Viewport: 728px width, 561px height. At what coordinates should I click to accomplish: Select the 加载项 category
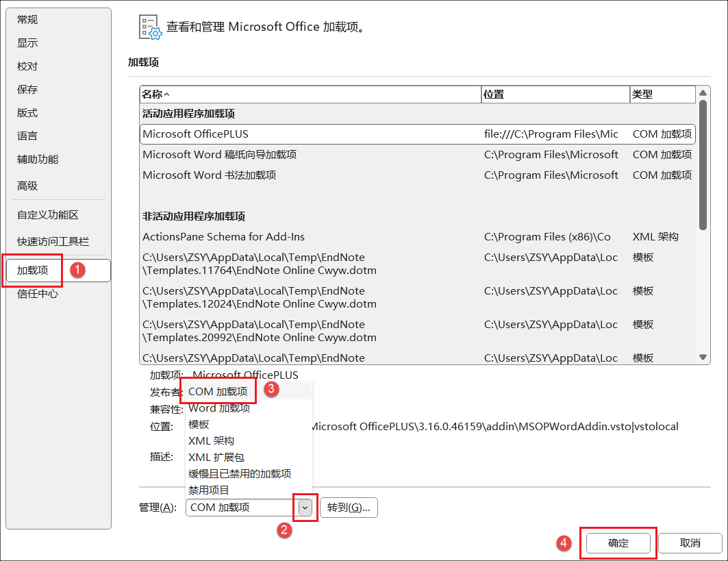[x=58, y=271]
